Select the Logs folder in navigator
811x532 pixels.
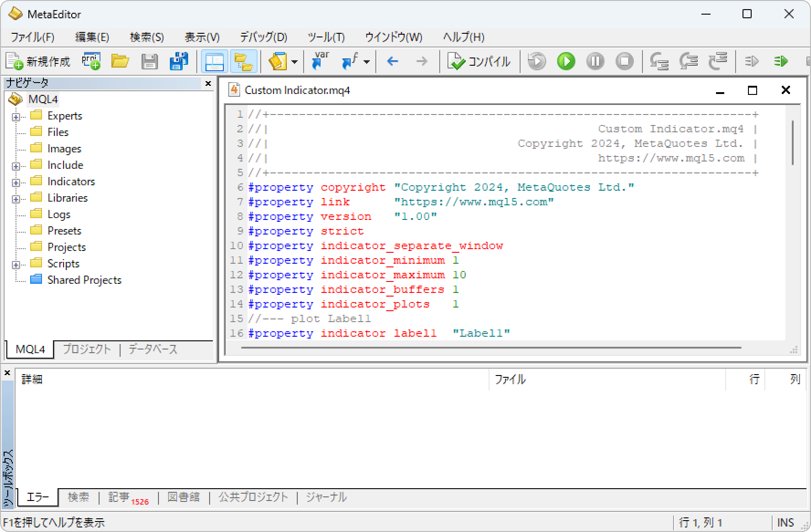[58, 214]
